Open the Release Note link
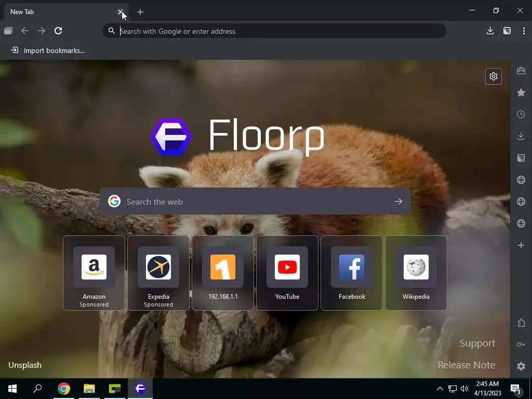532x399 pixels. pyautogui.click(x=466, y=365)
